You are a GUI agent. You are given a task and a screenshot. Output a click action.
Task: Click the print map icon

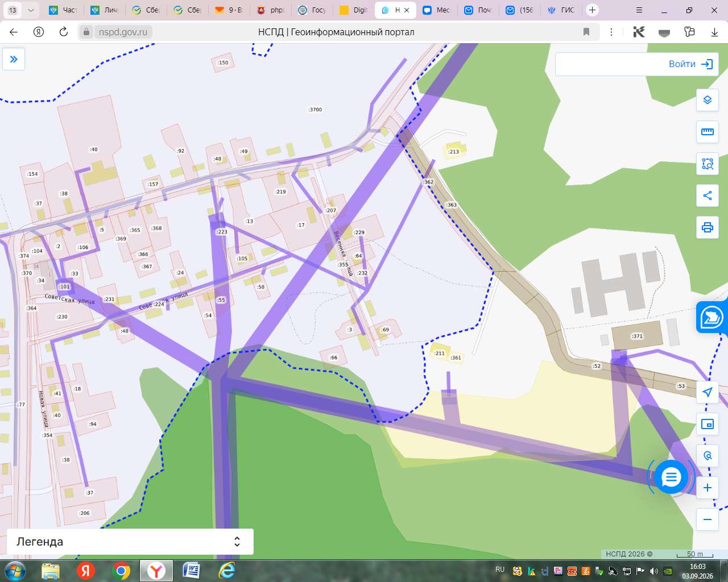(x=708, y=227)
